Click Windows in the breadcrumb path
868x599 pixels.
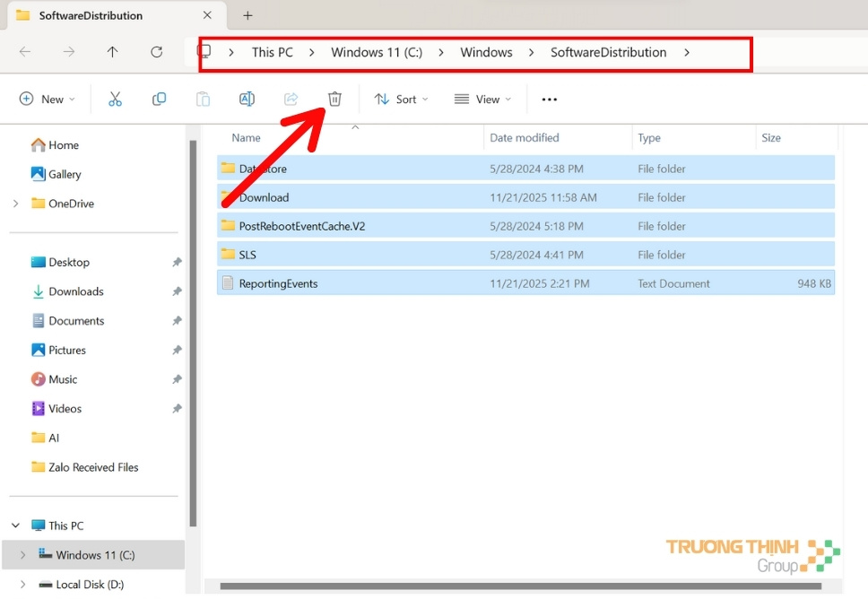click(x=486, y=52)
